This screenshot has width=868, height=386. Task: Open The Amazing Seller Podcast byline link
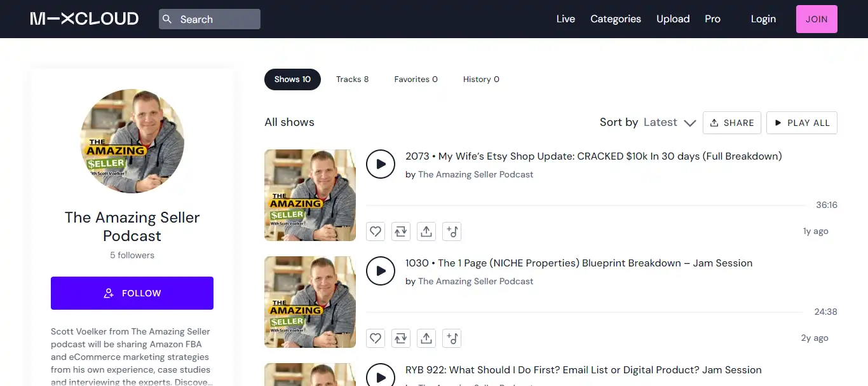coord(475,174)
